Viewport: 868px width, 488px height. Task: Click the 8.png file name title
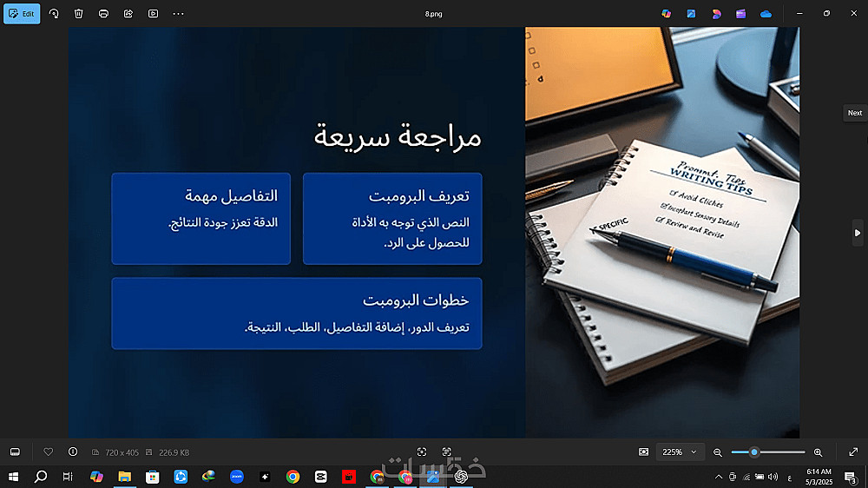pyautogui.click(x=433, y=14)
